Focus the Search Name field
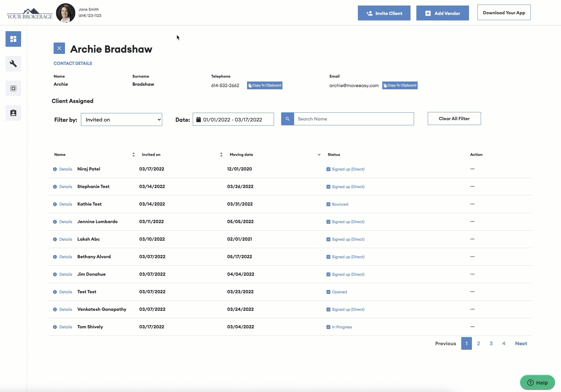The width and height of the screenshot is (561, 392). click(354, 119)
